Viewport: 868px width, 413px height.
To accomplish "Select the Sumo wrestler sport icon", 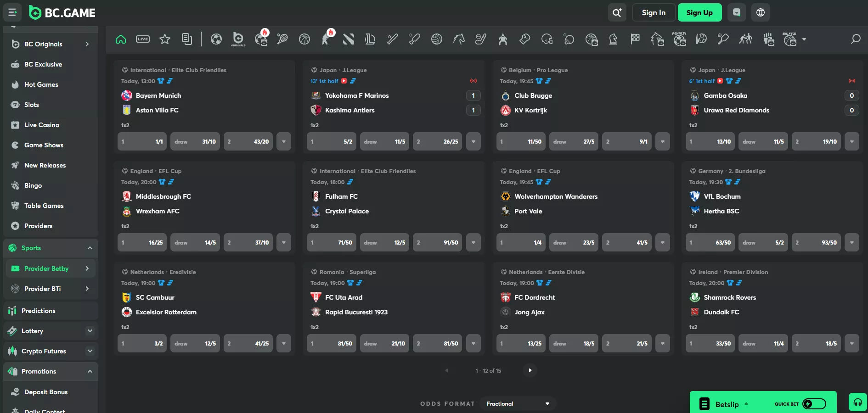I will (503, 39).
